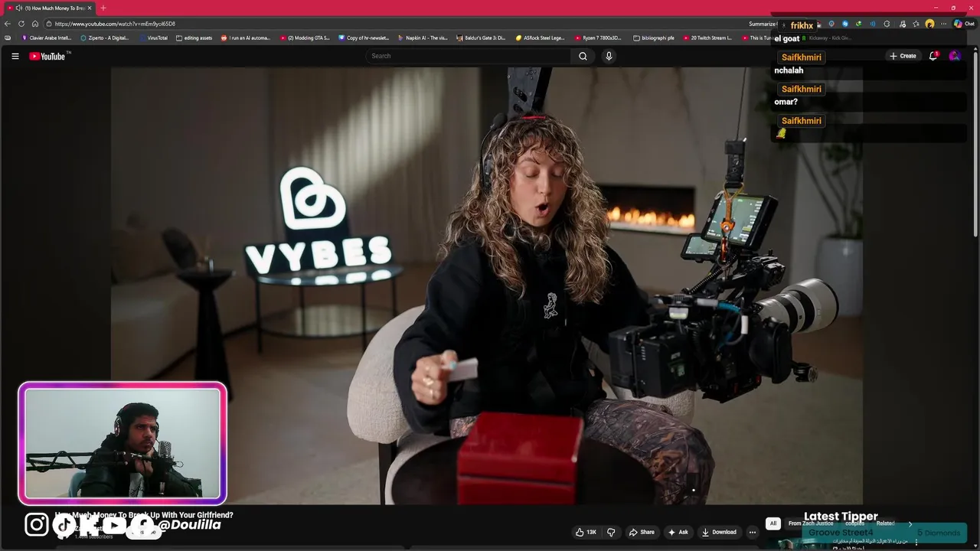Screen dimensions: 980x551
Task: Open the bookmark bar leftmost icon
Action: (8, 37)
